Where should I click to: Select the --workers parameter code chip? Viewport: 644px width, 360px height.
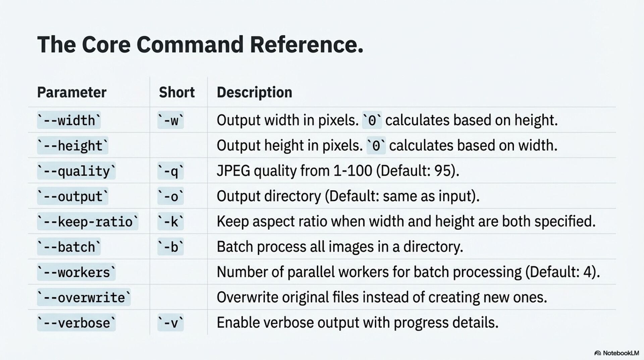pyautogui.click(x=76, y=272)
